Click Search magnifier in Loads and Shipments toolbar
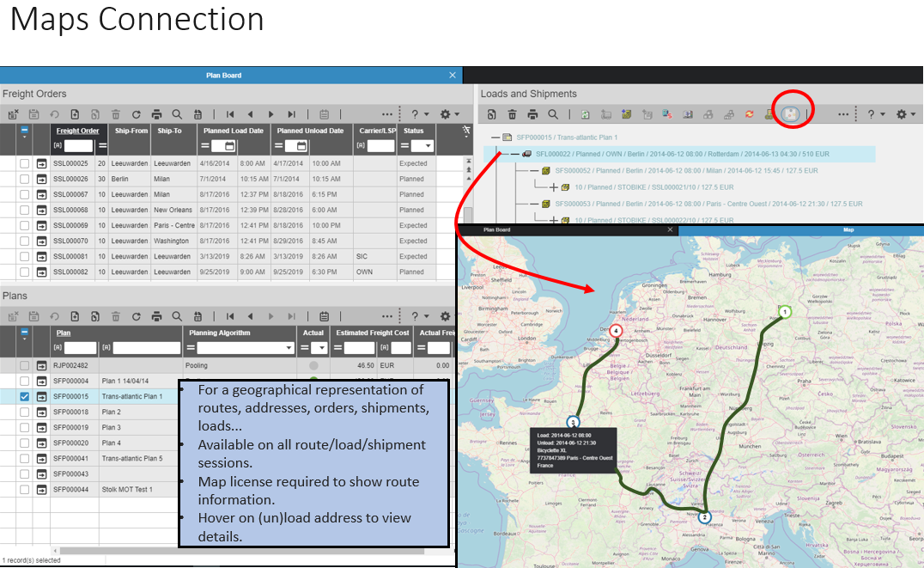The image size is (924, 568). point(553,114)
